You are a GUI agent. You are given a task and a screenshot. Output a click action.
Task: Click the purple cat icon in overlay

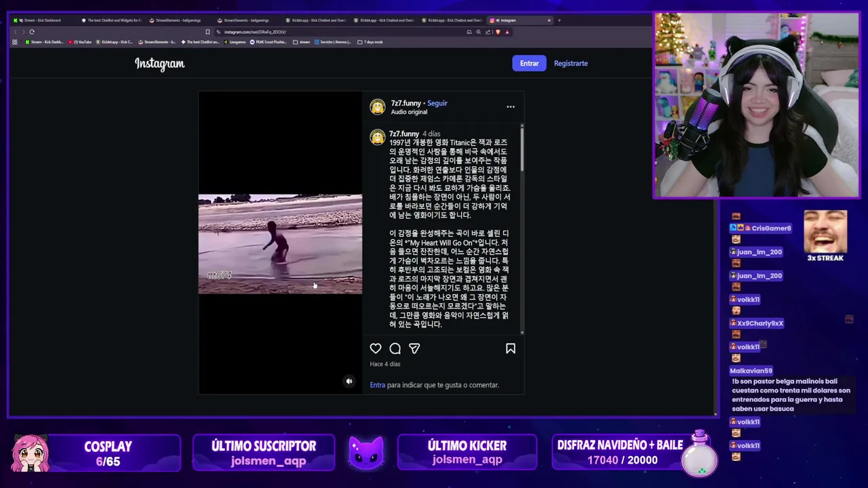coord(366,452)
